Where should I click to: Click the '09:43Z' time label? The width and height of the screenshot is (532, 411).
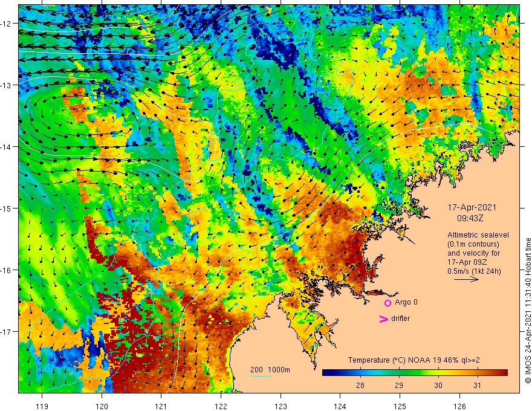(470, 218)
